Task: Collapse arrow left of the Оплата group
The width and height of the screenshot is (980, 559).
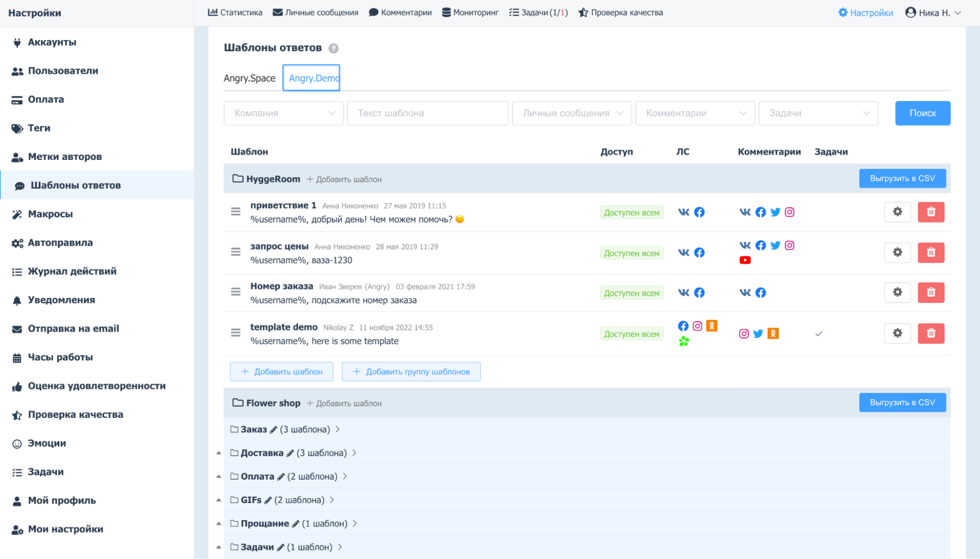Action: coord(219,477)
